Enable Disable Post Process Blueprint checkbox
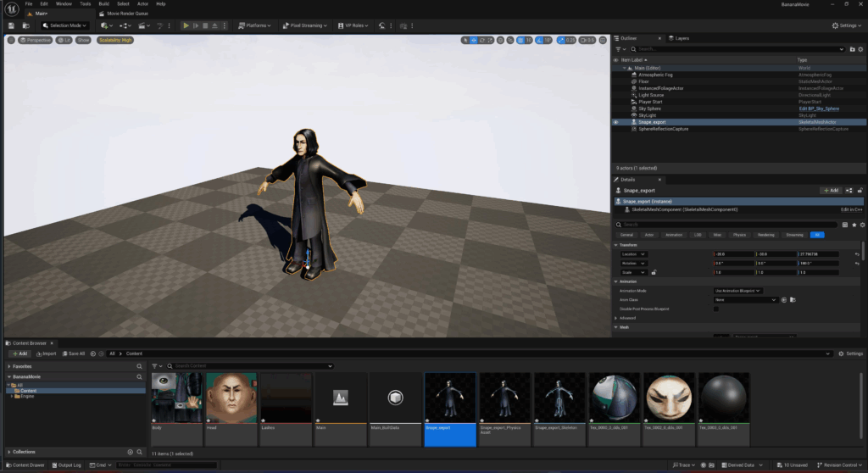This screenshot has height=473, width=868. (716, 309)
